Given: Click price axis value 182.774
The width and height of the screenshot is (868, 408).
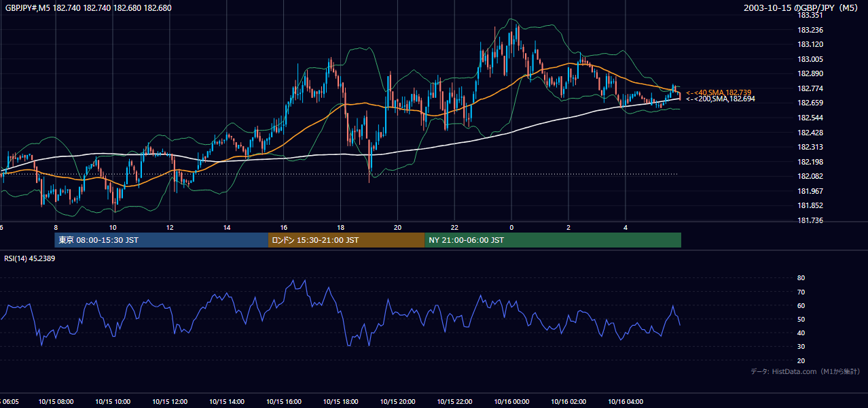Looking at the screenshot, I should tap(810, 88).
